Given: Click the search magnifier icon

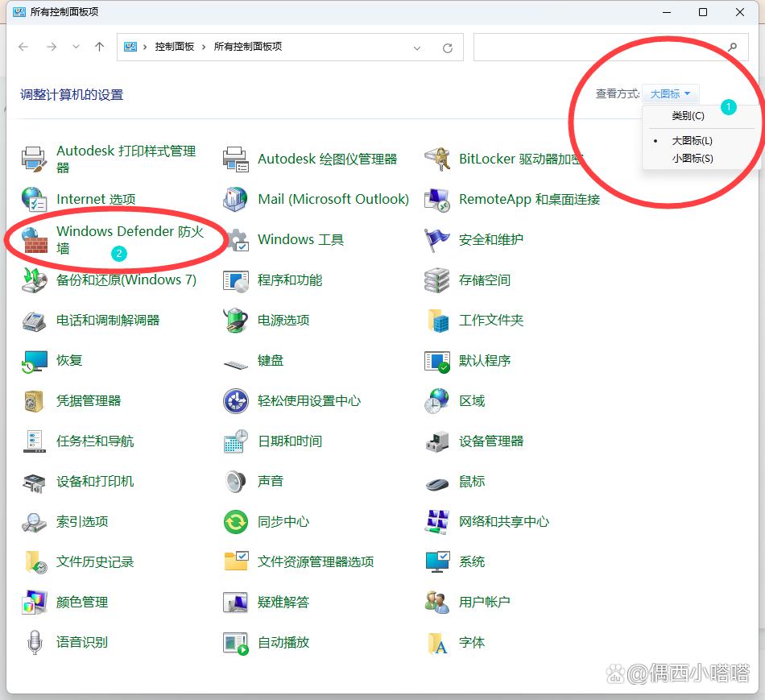Looking at the screenshot, I should coord(732,48).
